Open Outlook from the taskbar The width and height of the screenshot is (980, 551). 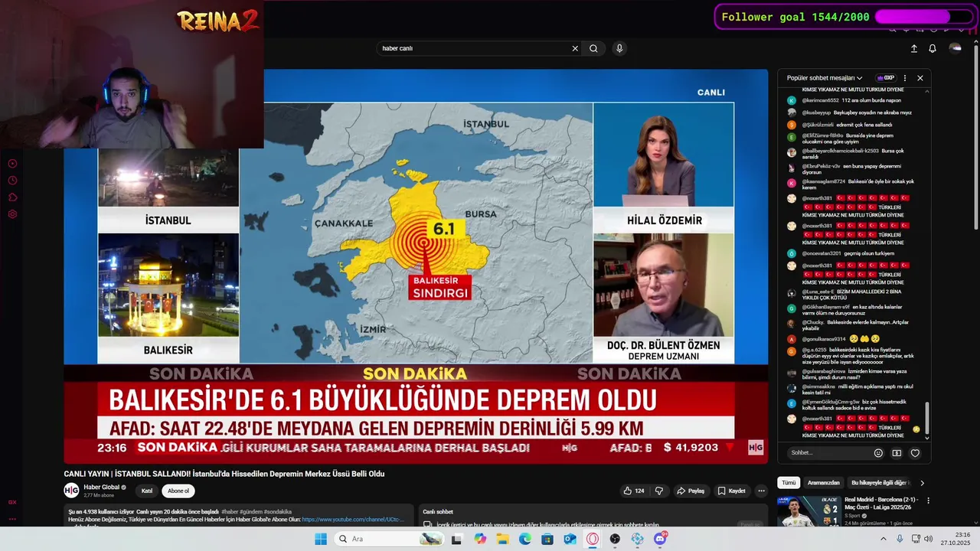pyautogui.click(x=570, y=539)
